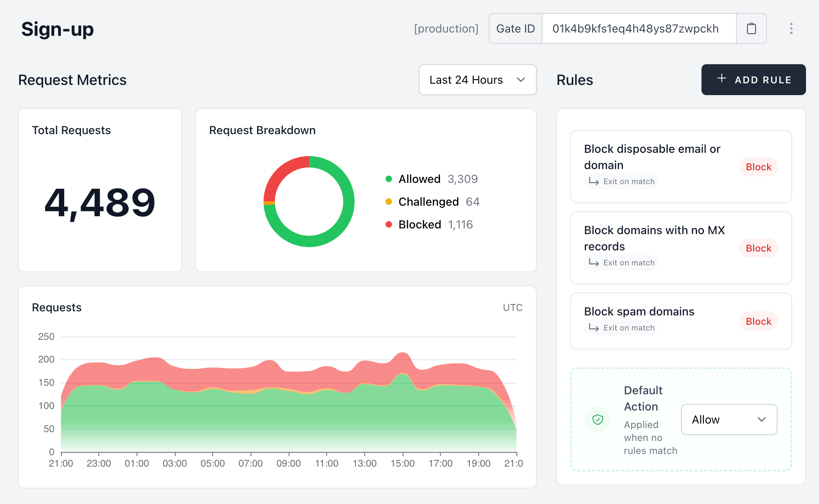The image size is (819, 504).
Task: Click the red Blocked legend swatch
Action: (389, 224)
